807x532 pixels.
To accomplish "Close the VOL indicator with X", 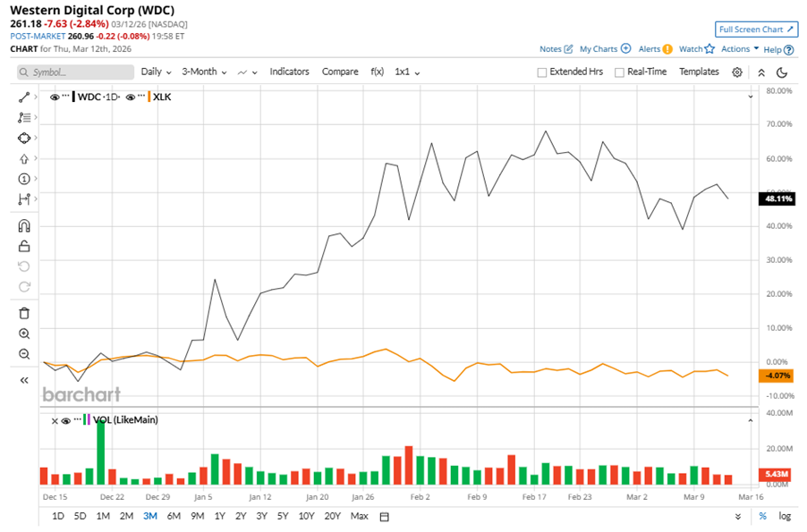I will click(55, 421).
